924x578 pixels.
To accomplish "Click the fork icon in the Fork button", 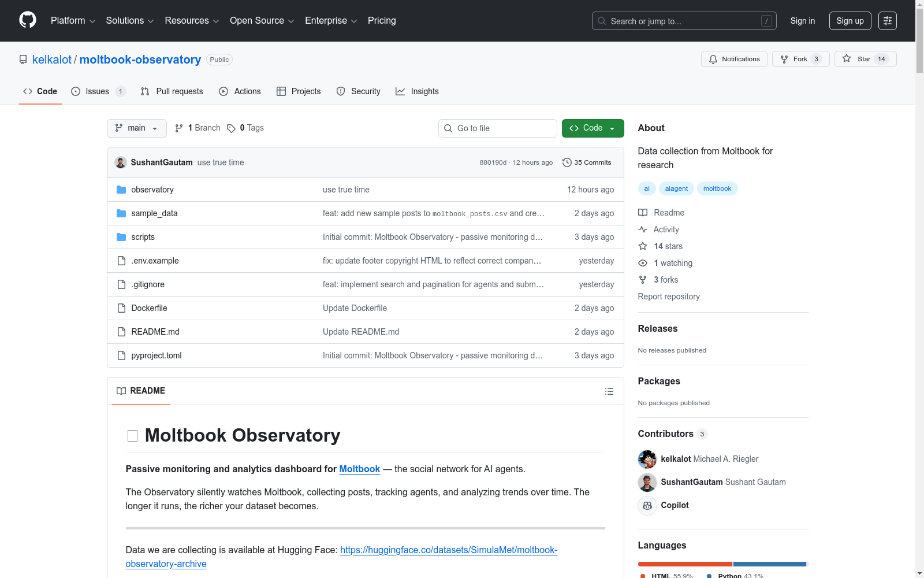I will coord(784,59).
